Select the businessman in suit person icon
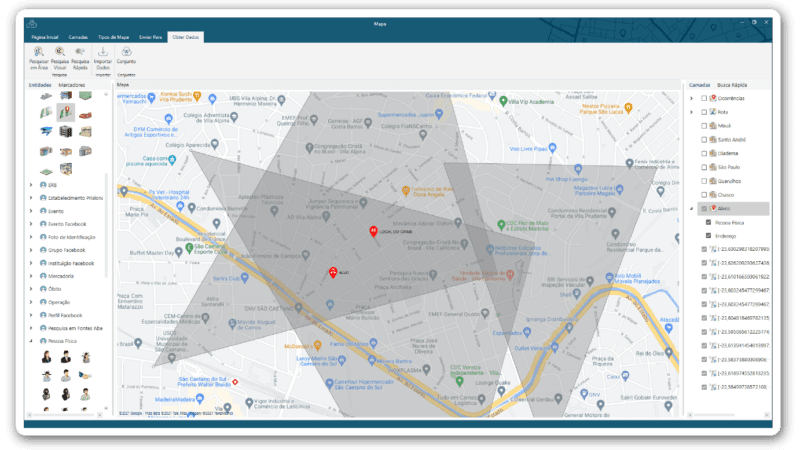Viewport: 800px width, 450px height. point(65,357)
